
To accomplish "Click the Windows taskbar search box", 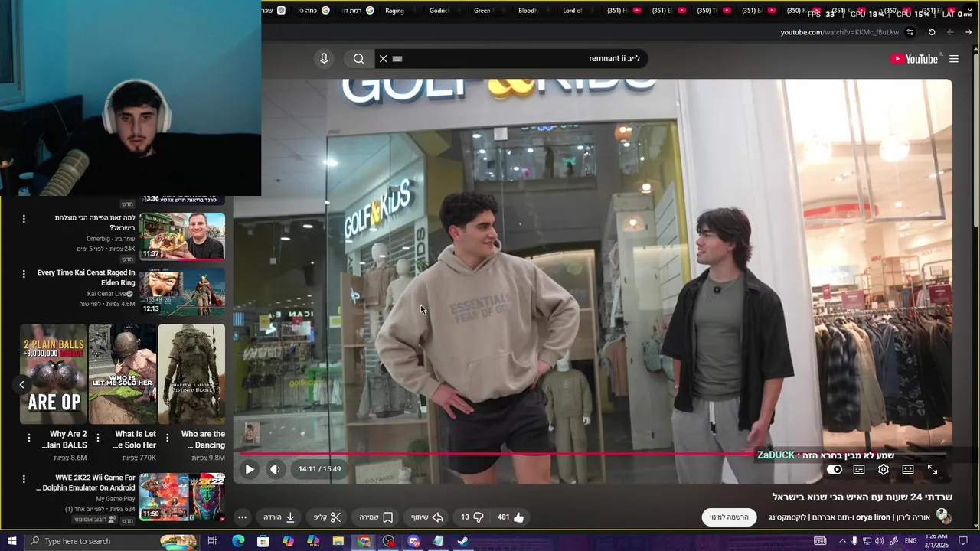I will tap(111, 541).
